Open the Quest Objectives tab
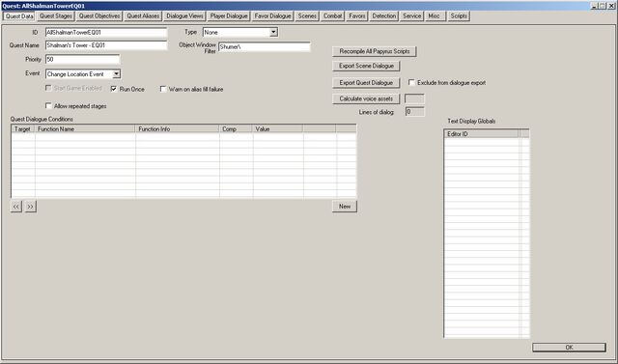618x364 pixels. (99, 16)
